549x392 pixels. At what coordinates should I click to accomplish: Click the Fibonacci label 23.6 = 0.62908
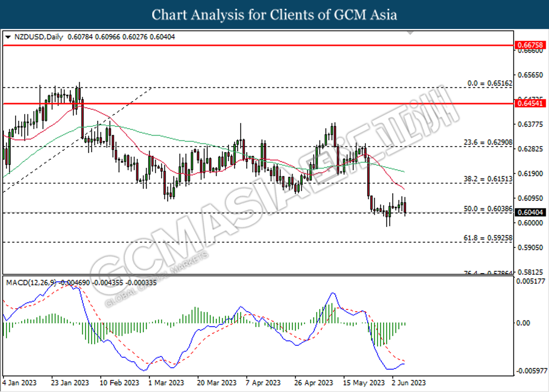point(488,142)
